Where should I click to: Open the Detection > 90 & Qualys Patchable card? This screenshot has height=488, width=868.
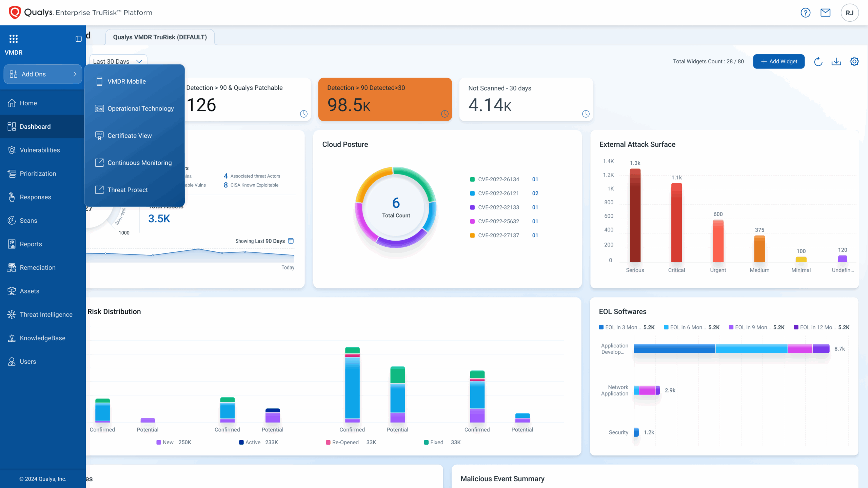point(248,99)
